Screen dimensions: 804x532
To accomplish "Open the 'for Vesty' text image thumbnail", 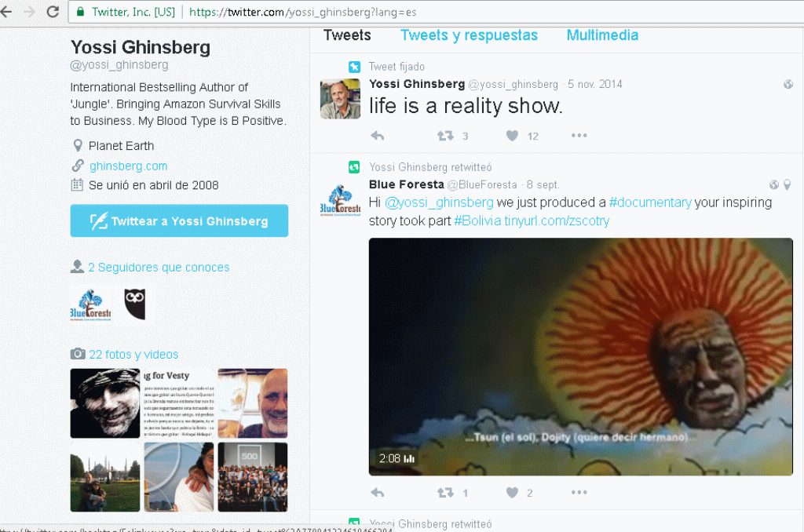I will tap(179, 403).
